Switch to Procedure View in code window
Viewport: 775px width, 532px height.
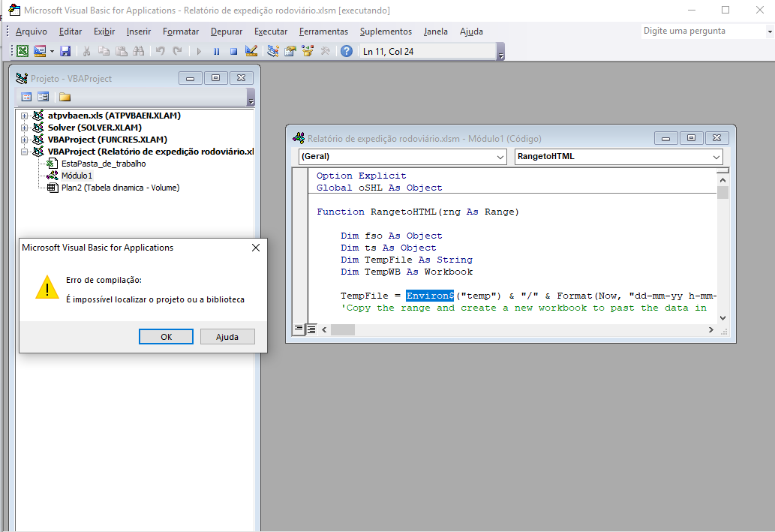tap(299, 329)
